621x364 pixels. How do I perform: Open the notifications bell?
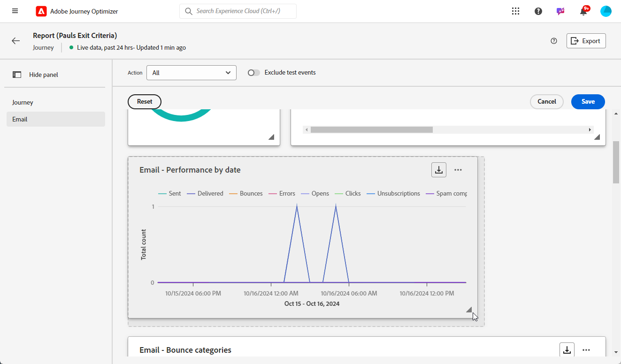[x=583, y=11]
